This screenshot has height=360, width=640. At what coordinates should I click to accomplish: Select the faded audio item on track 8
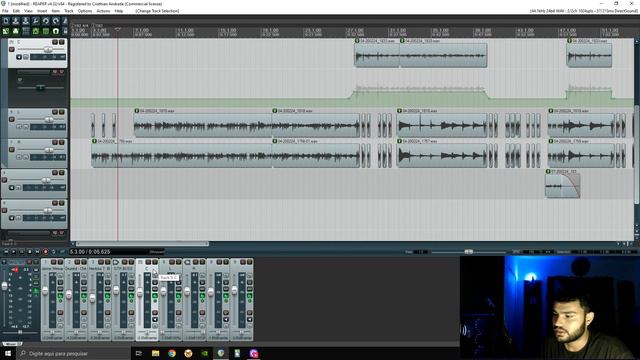(562, 186)
